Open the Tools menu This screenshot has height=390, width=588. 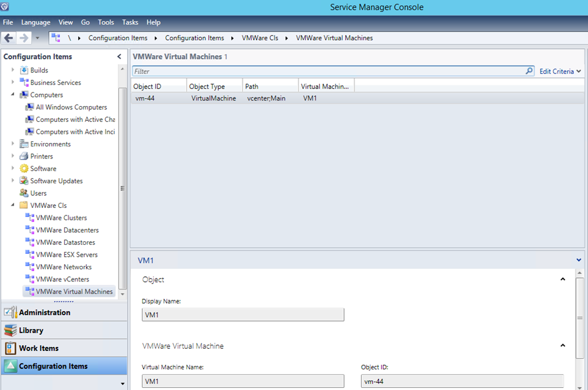(x=106, y=22)
